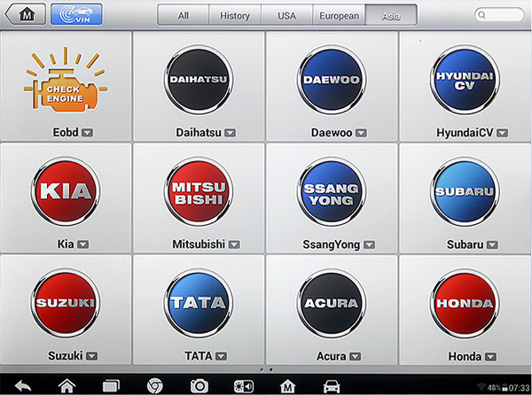This screenshot has height=395, width=532.
Task: Click the 07:33 clock
Action: click(x=519, y=387)
